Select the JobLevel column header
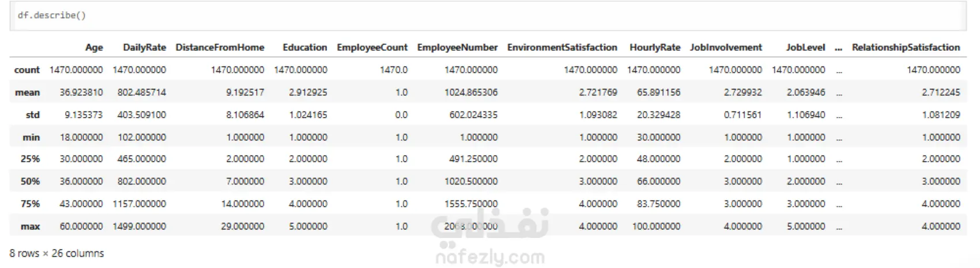 click(x=805, y=48)
